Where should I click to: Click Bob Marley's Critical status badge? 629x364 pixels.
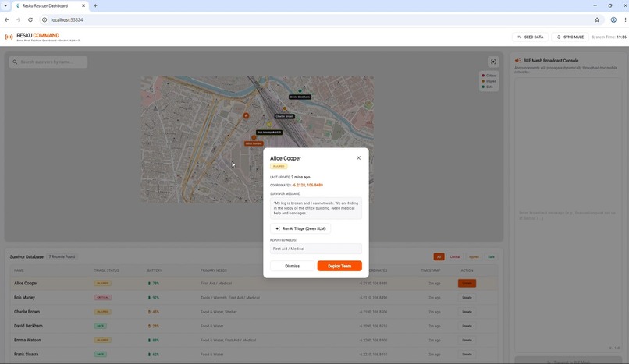pyautogui.click(x=103, y=298)
